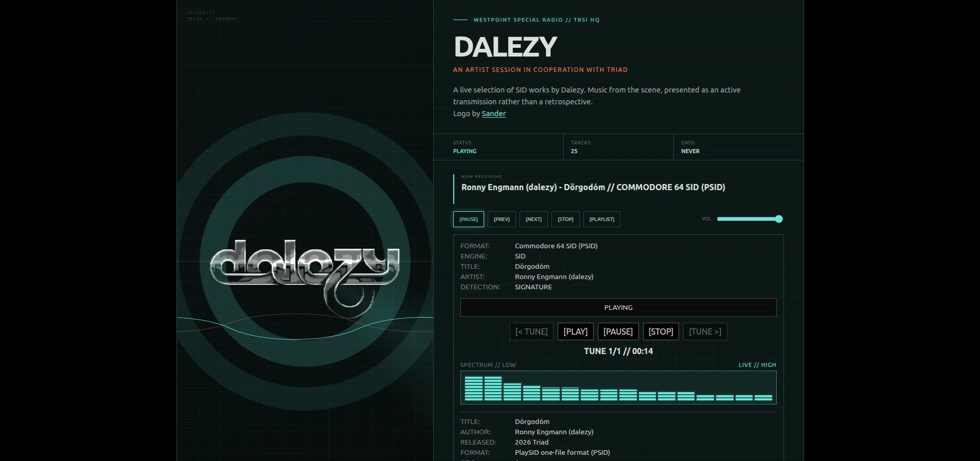
Task: Click the ENDS value 'NEVER'
Action: 690,151
